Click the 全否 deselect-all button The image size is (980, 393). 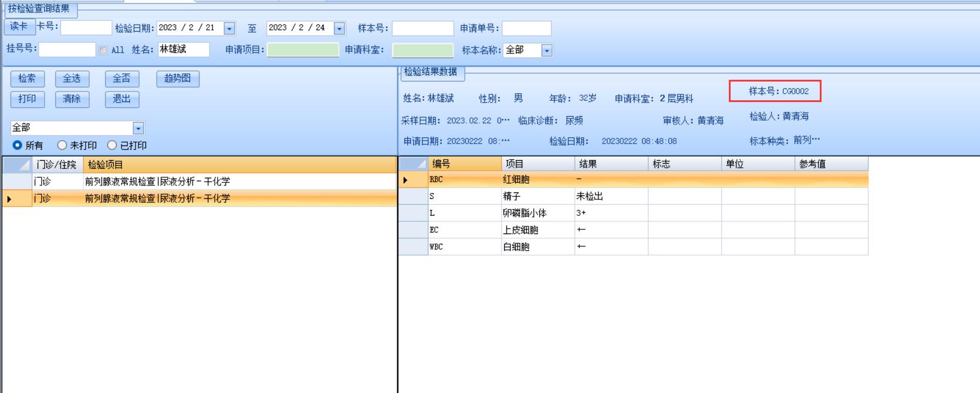122,79
